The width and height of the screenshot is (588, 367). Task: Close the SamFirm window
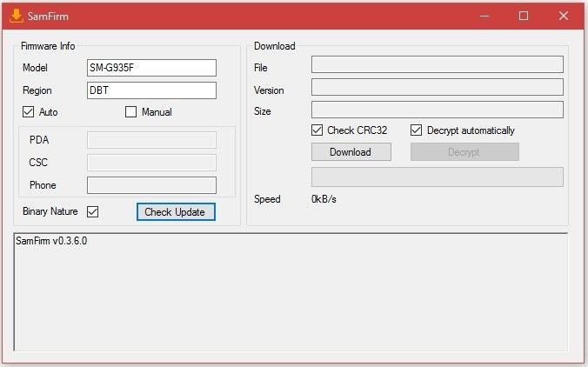click(x=564, y=16)
